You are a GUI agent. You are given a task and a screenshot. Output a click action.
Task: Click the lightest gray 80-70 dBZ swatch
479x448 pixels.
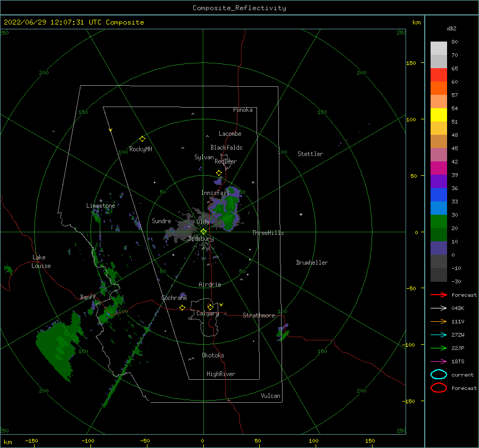tap(439, 48)
